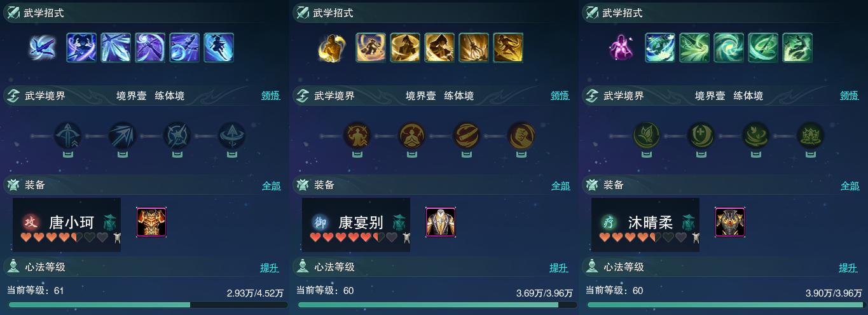Click 领悟 in 唐小珂's 武学境界 section
The height and width of the screenshot is (315, 868).
tap(271, 96)
